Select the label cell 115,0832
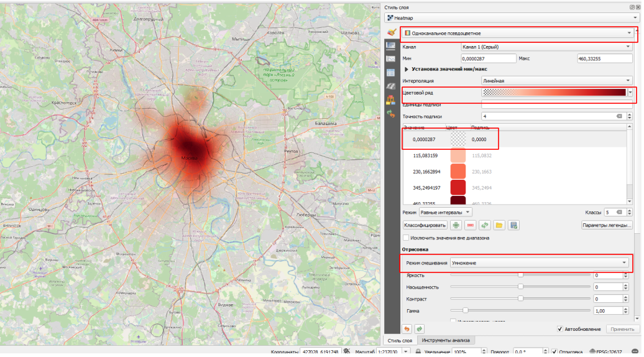This screenshot has height=357, width=644. click(x=482, y=155)
